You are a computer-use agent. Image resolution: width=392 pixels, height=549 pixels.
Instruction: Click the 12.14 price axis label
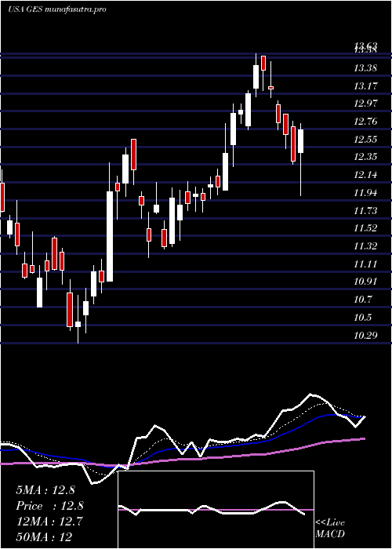(x=365, y=174)
